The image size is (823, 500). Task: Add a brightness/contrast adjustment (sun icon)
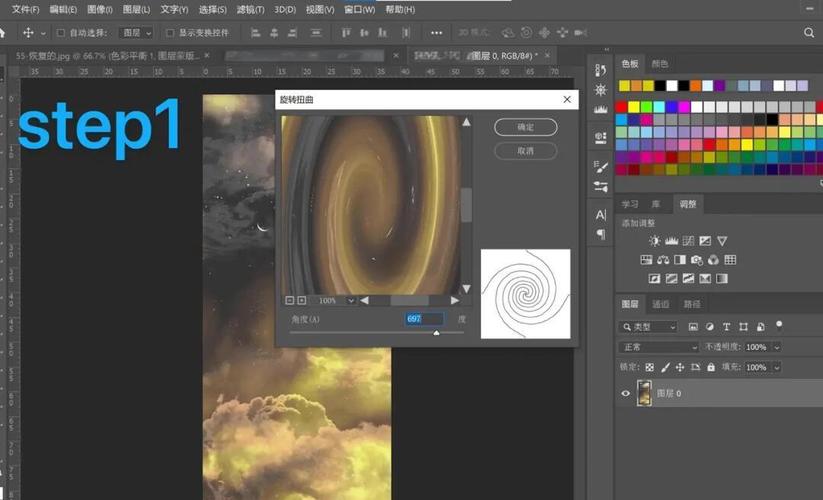654,241
